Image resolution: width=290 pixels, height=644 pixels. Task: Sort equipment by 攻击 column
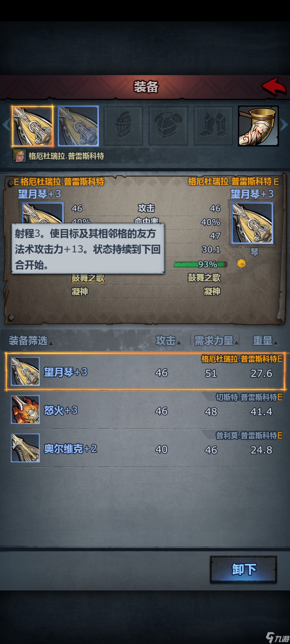[x=168, y=341]
